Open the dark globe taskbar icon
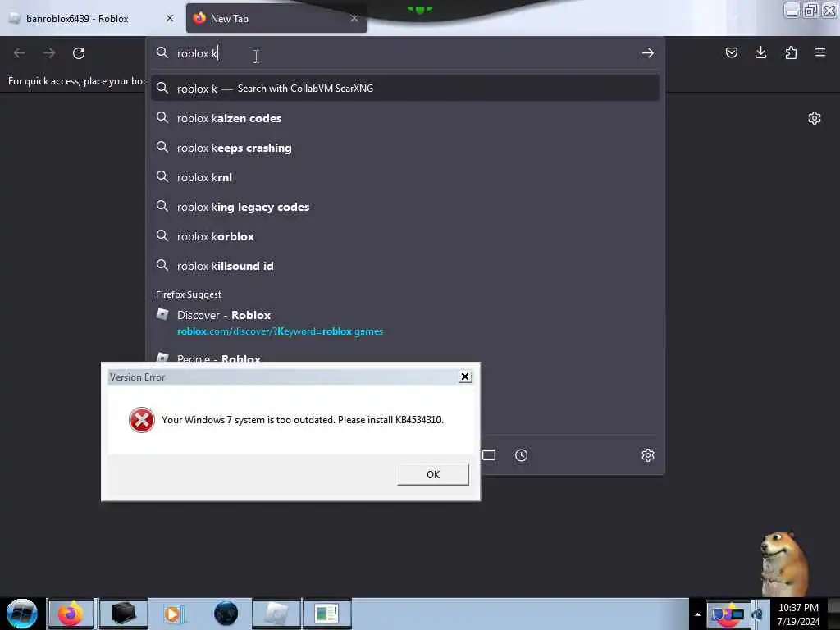Image resolution: width=840 pixels, height=630 pixels. point(226,614)
